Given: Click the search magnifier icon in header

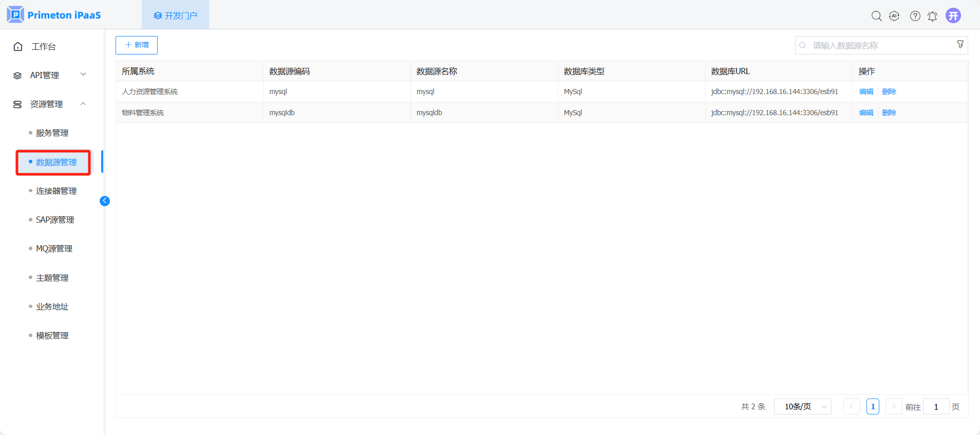Looking at the screenshot, I should point(876,16).
